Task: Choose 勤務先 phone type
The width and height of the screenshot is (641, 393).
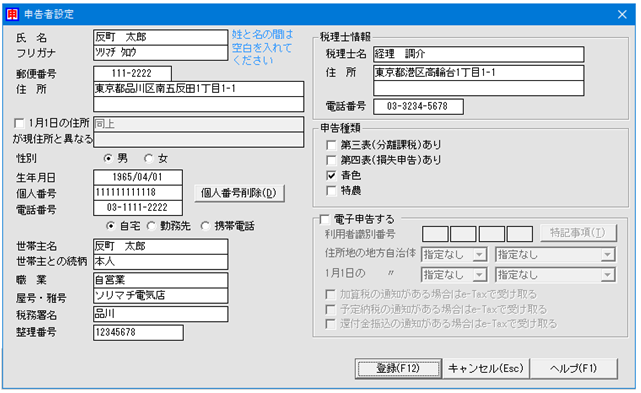Action: pos(151,226)
